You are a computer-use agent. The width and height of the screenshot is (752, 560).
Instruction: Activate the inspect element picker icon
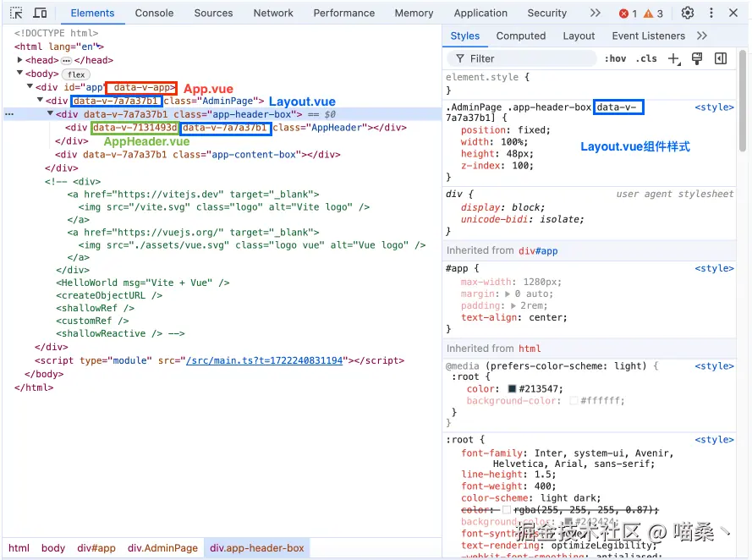[x=16, y=13]
